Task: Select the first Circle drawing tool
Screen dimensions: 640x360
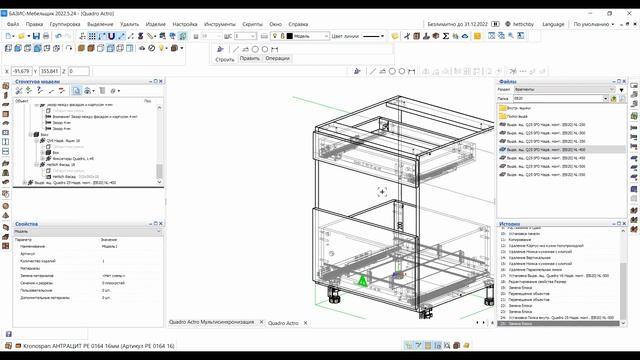Action: coord(255,49)
